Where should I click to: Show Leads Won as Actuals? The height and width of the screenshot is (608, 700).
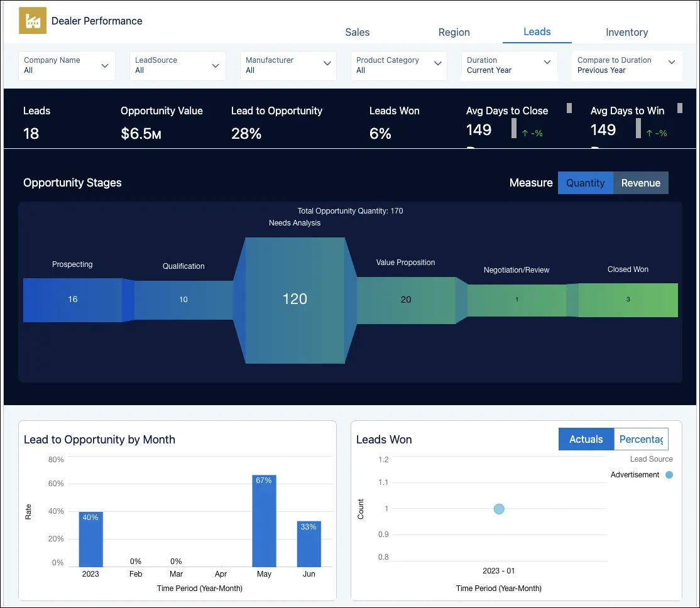point(586,439)
